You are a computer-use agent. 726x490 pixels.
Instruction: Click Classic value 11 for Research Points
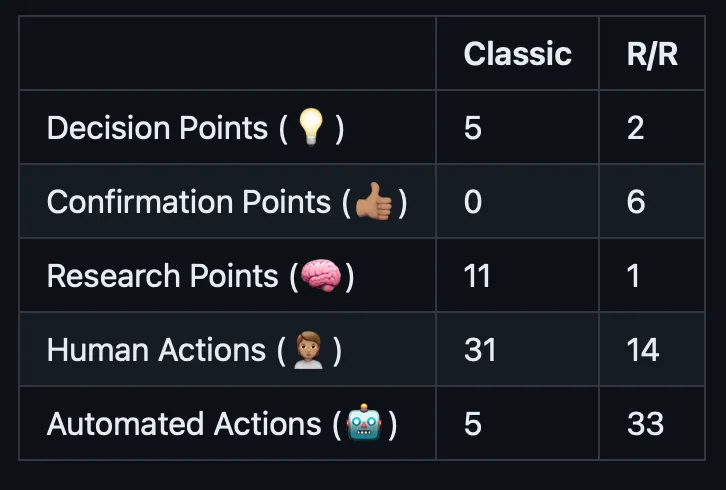click(477, 276)
